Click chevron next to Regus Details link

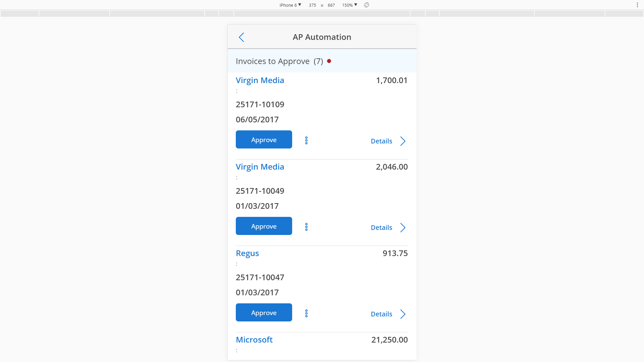(x=403, y=314)
